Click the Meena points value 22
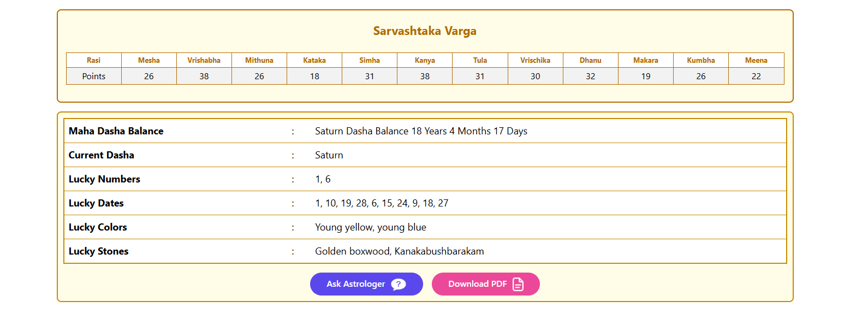The image size is (868, 313). pyautogui.click(x=756, y=76)
